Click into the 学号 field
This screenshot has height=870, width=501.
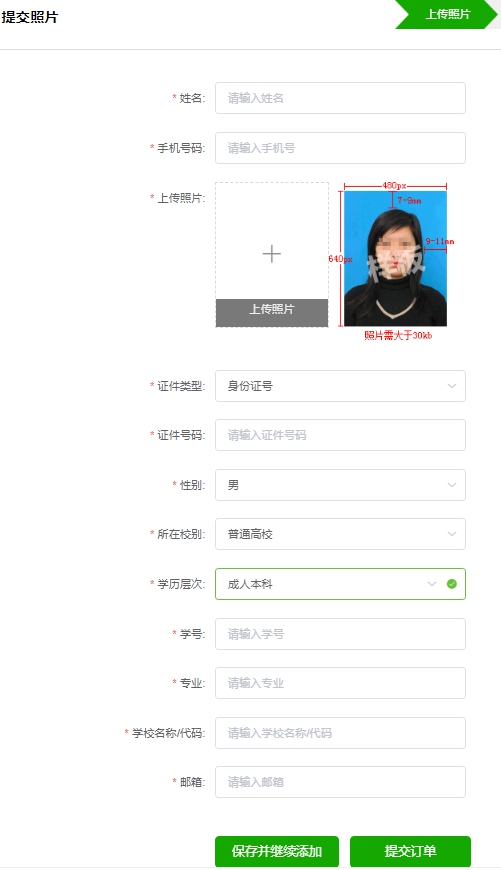[x=340, y=634]
